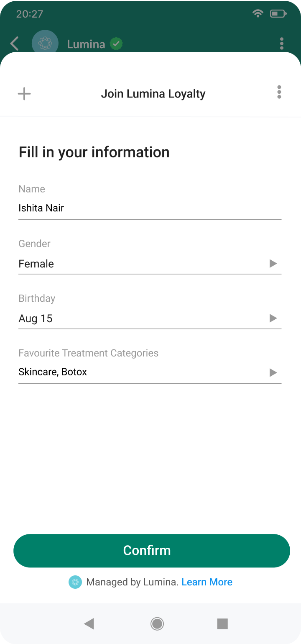
Task: Tap Android home circle button
Action: click(157, 624)
